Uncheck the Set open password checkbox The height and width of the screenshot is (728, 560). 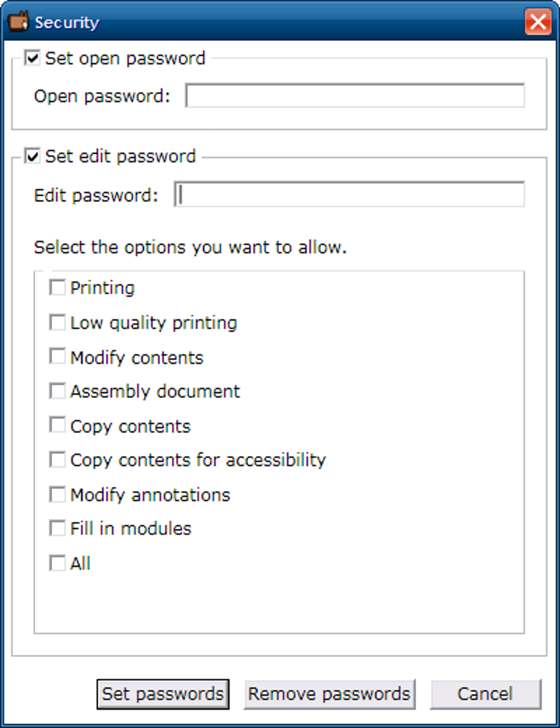(32, 58)
